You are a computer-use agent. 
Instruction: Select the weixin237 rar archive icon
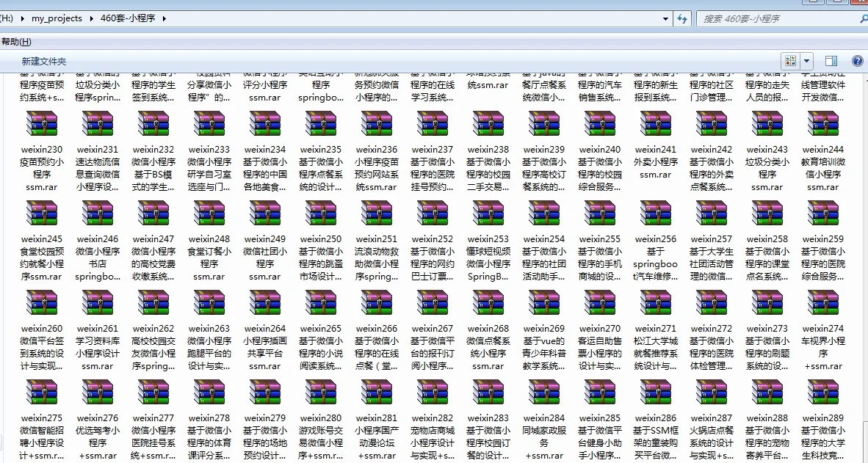pyautogui.click(x=433, y=124)
